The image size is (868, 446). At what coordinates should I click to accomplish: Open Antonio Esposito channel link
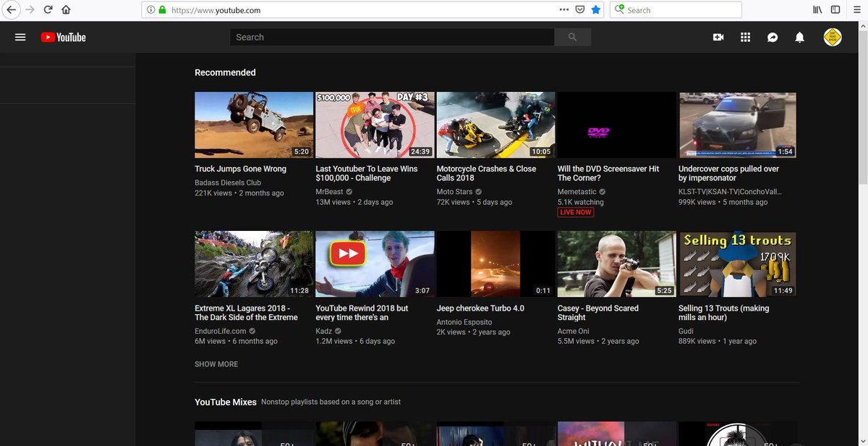point(464,322)
